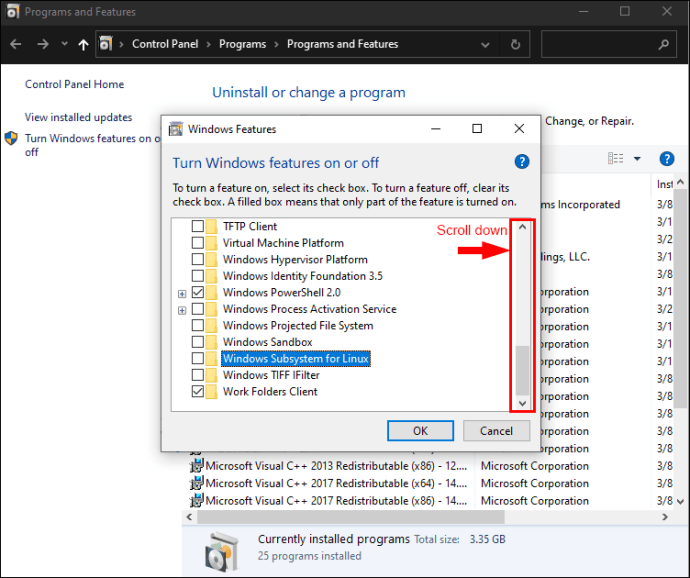Viewport: 690px width, 578px height.
Task: Close the Windows Features dialog
Action: tap(519, 129)
